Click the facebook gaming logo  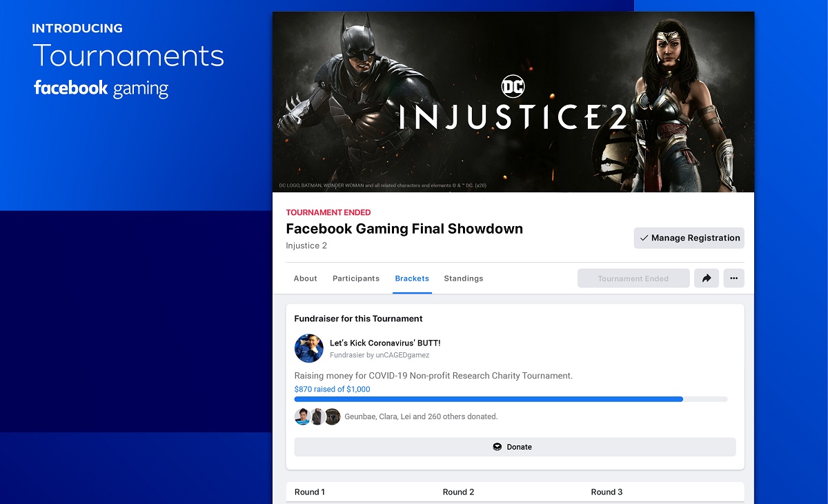pyautogui.click(x=101, y=88)
